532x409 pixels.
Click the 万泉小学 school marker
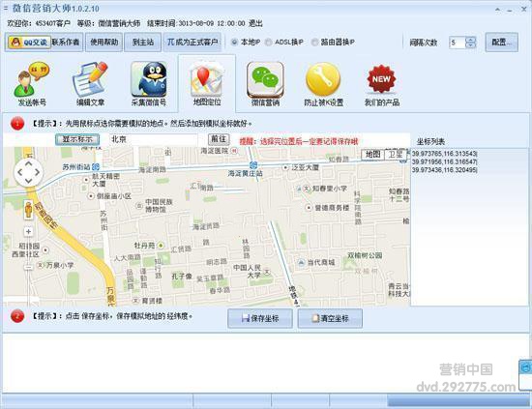point(41,265)
